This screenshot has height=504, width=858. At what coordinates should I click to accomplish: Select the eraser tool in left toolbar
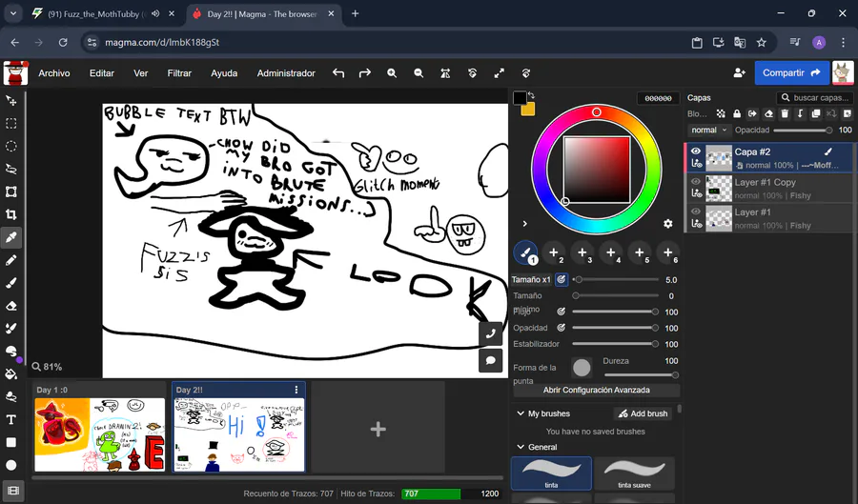coord(10,306)
